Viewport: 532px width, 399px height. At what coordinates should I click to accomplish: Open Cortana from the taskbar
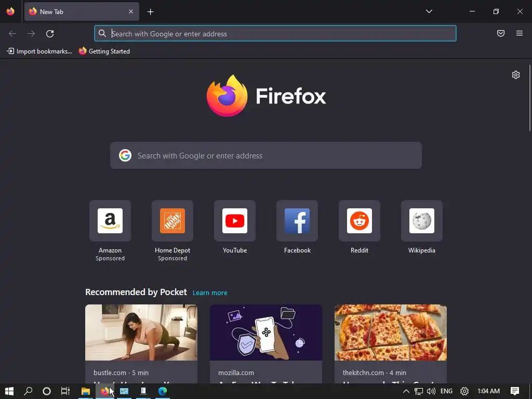[47, 391]
